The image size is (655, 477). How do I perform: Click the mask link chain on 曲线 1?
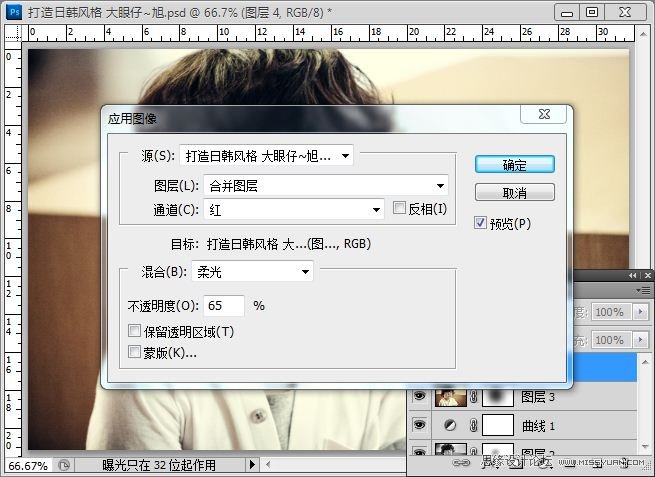(474, 426)
